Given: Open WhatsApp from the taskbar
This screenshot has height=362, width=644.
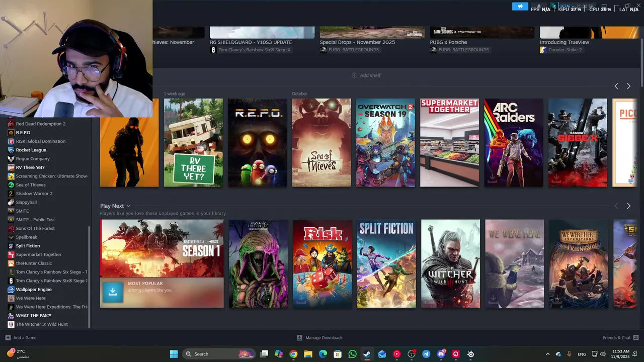Looking at the screenshot, I should 352,354.
